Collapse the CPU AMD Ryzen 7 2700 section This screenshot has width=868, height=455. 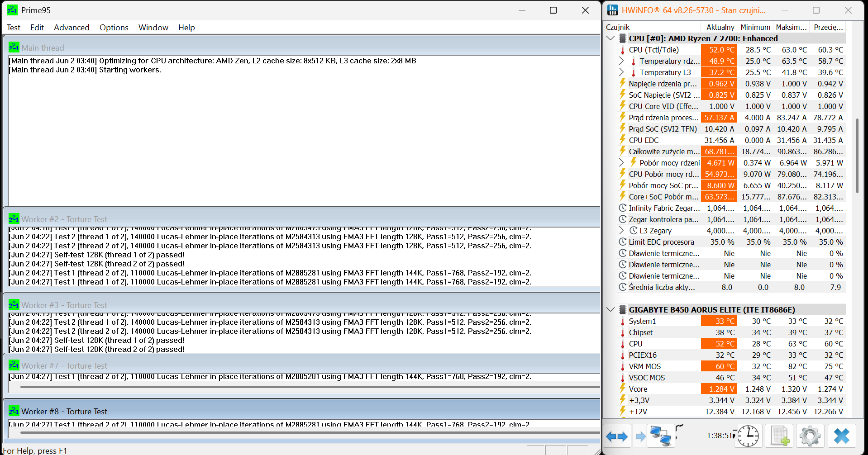[x=610, y=38]
